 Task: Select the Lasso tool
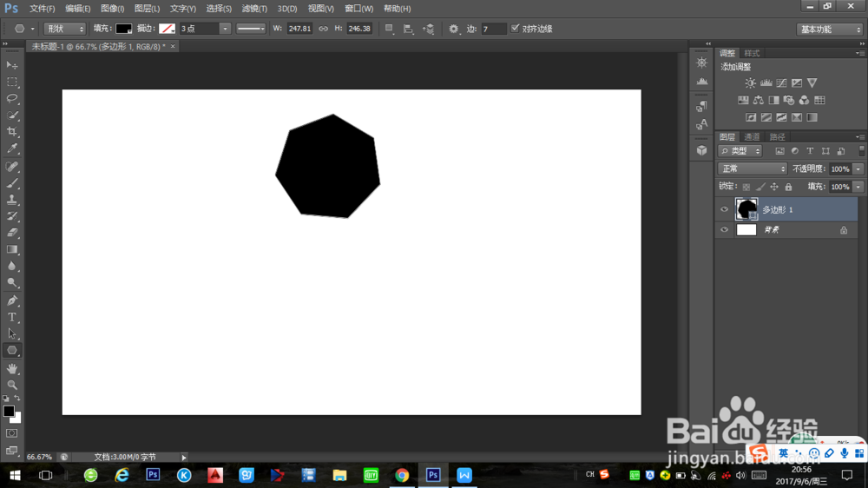11,99
